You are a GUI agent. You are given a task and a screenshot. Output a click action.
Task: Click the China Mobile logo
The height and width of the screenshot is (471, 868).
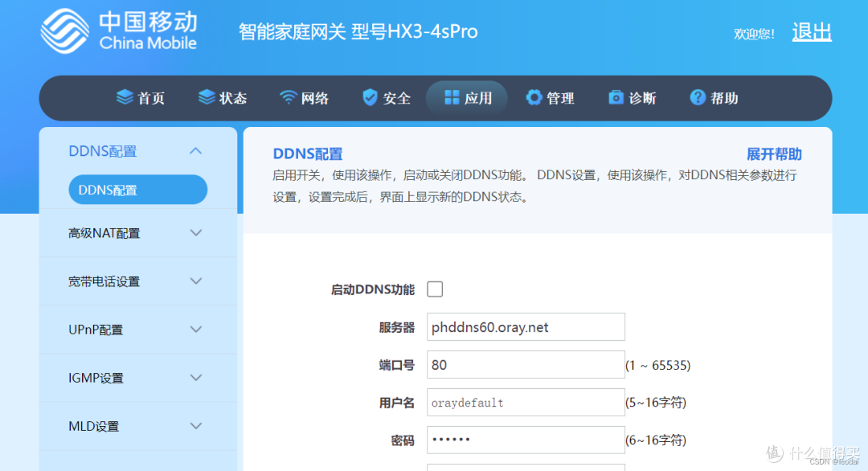(118, 31)
